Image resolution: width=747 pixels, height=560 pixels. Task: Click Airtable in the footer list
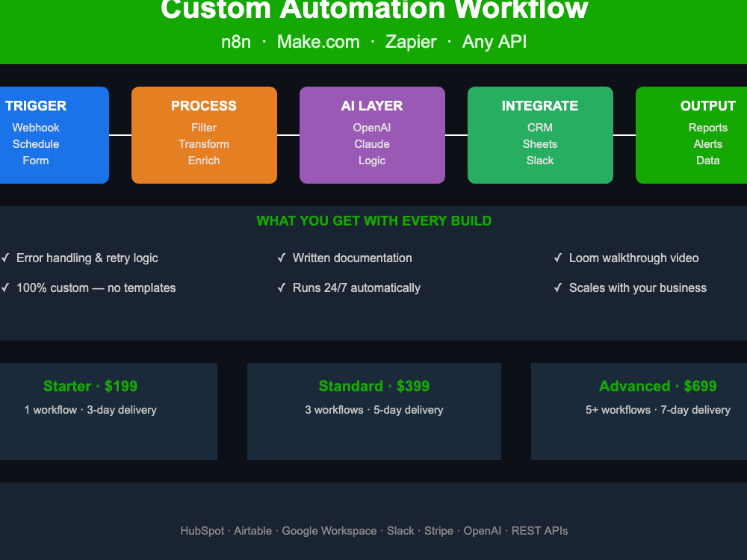pos(253,531)
